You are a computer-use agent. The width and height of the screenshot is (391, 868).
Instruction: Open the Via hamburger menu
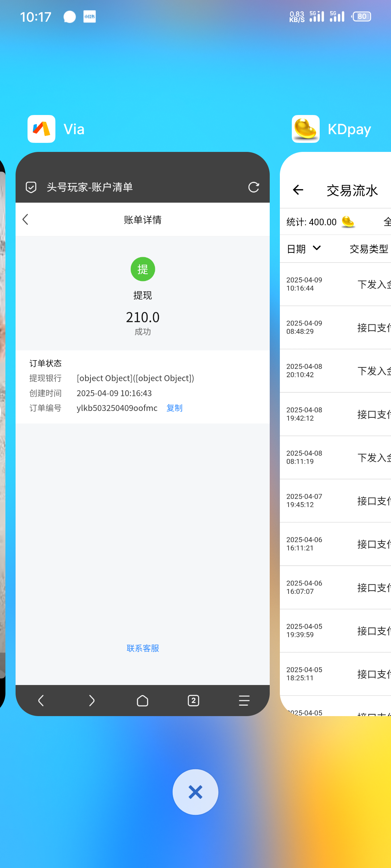coord(244,701)
